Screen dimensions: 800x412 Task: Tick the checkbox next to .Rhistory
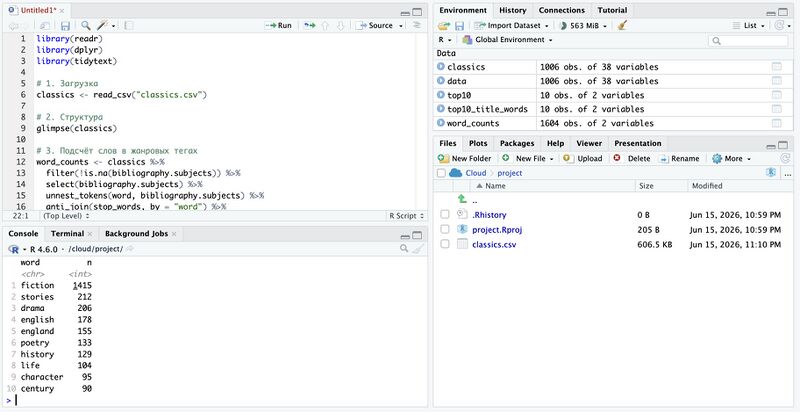pos(445,215)
